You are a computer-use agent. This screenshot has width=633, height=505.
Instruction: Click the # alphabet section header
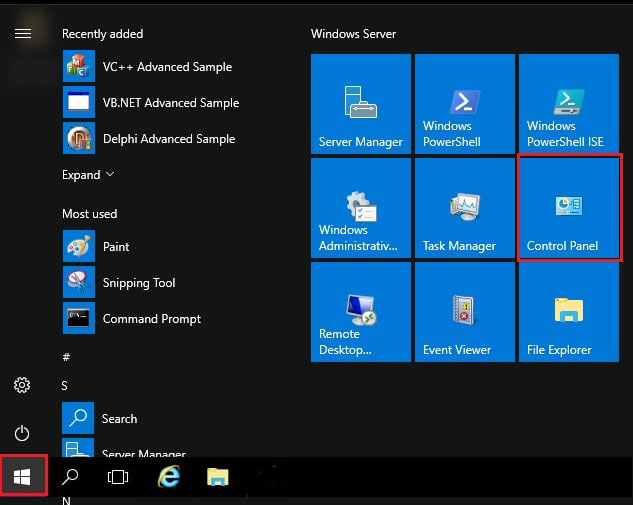pyautogui.click(x=66, y=357)
